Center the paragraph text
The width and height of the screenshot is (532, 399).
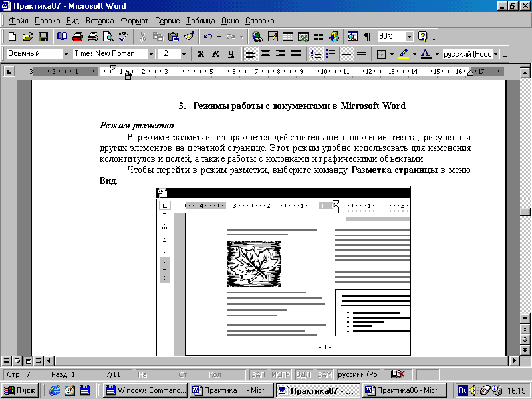tap(265, 54)
